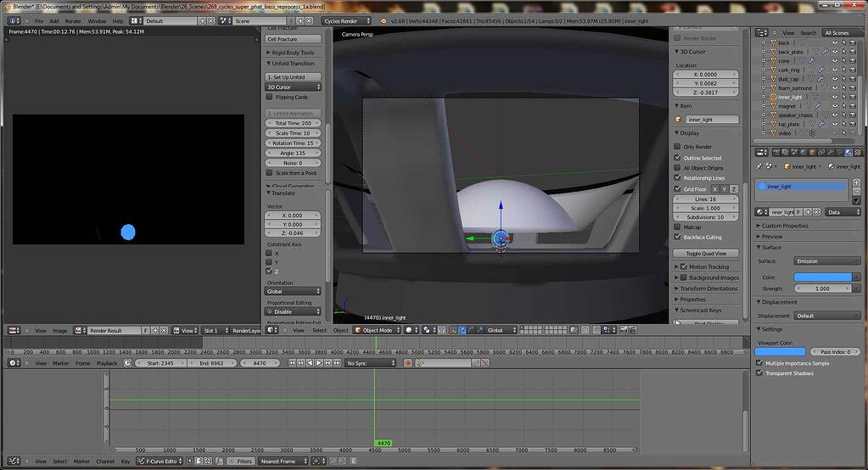Open the info editor type selector
Screen dimensions: 868x470
(14, 20)
